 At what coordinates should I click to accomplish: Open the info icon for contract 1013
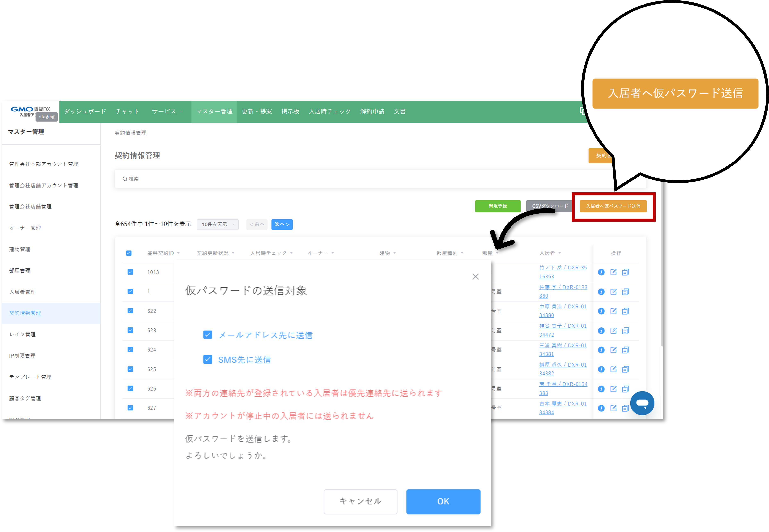click(x=601, y=272)
